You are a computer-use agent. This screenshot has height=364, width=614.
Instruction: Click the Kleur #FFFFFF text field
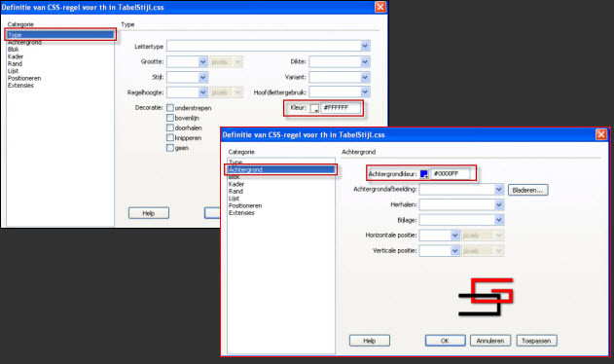tap(341, 108)
